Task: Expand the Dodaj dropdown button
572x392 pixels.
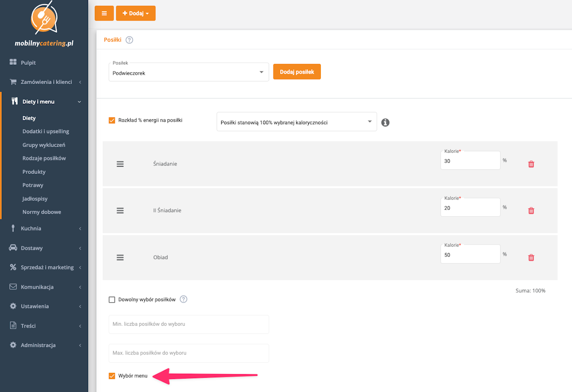Action: coord(135,13)
